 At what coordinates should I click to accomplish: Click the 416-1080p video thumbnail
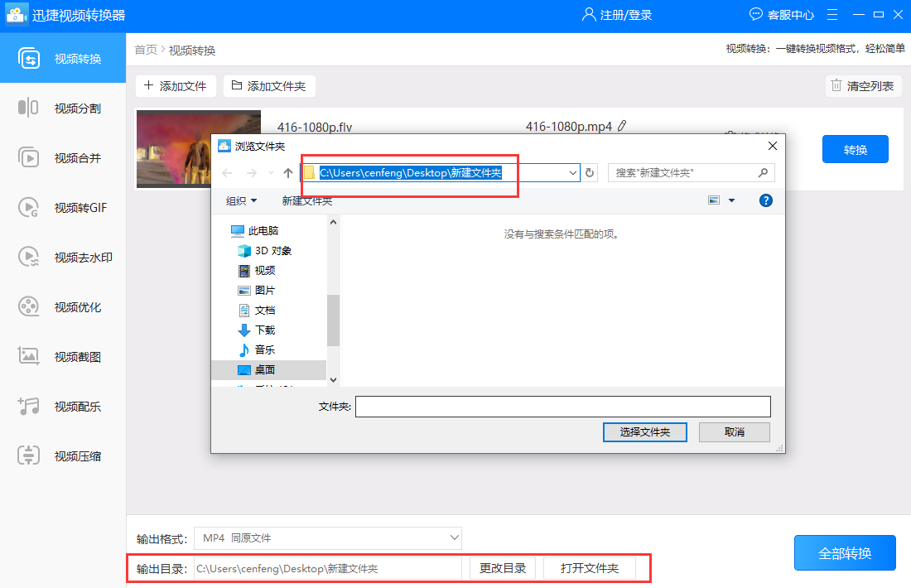click(x=174, y=149)
